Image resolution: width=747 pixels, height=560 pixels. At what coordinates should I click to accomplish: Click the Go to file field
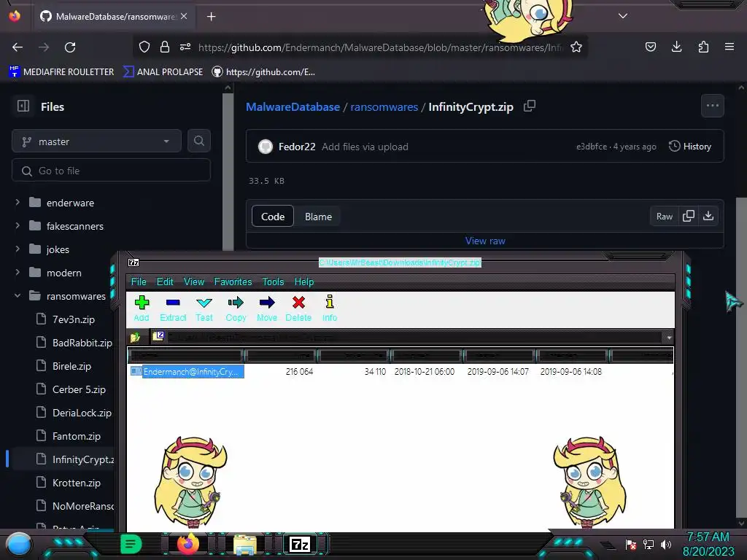point(111,171)
